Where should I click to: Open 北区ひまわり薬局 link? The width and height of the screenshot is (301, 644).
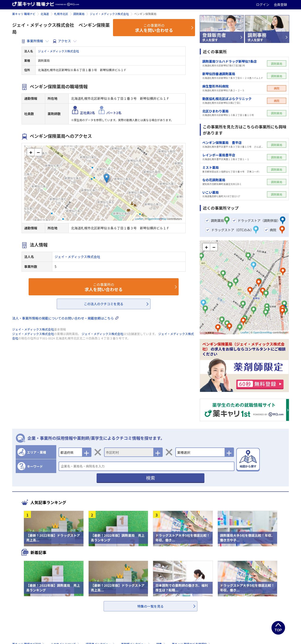215,111
